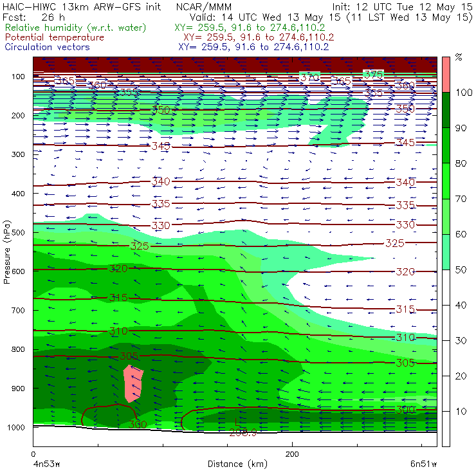Click the '900' pressure axis tick label
476x476 pixels.
[18, 389]
